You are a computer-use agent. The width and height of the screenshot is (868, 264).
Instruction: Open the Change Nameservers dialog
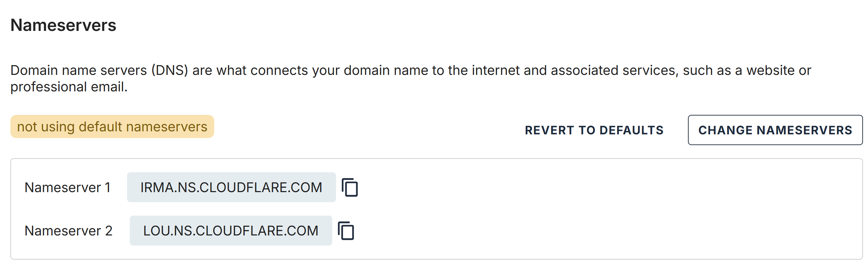[x=775, y=130]
